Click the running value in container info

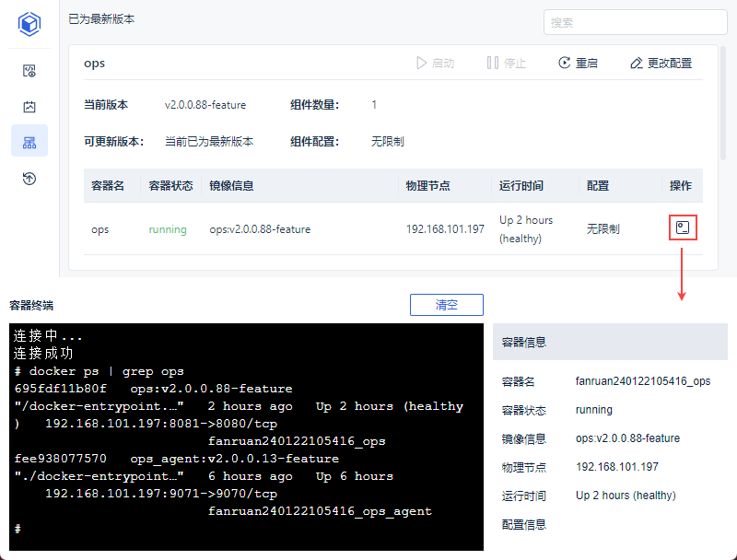pos(594,410)
